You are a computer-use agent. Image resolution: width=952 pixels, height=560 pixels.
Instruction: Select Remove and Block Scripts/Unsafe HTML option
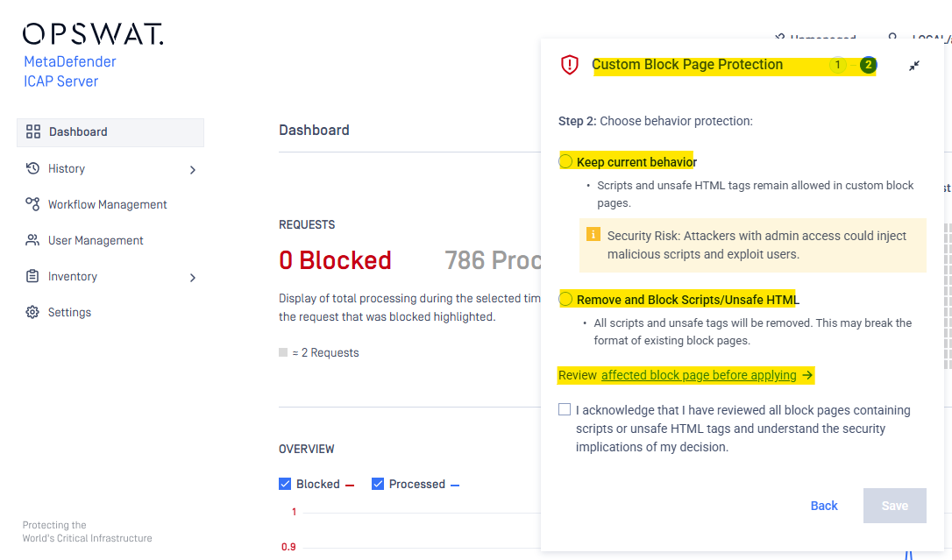coord(566,300)
